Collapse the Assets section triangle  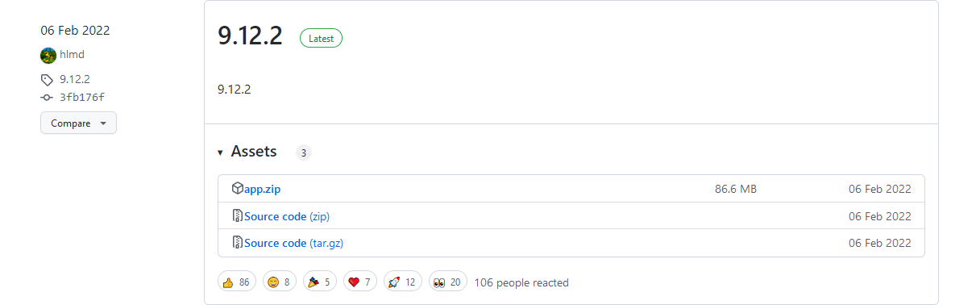(220, 152)
